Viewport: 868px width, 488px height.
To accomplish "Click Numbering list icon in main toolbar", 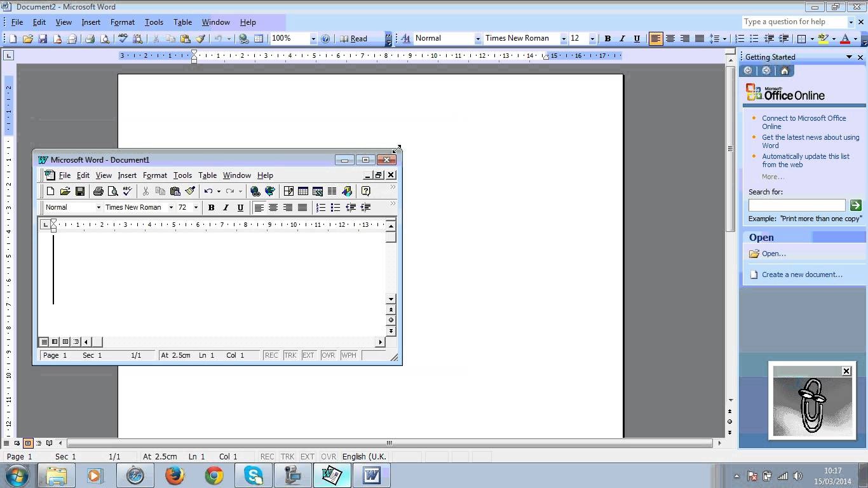I will coord(740,39).
